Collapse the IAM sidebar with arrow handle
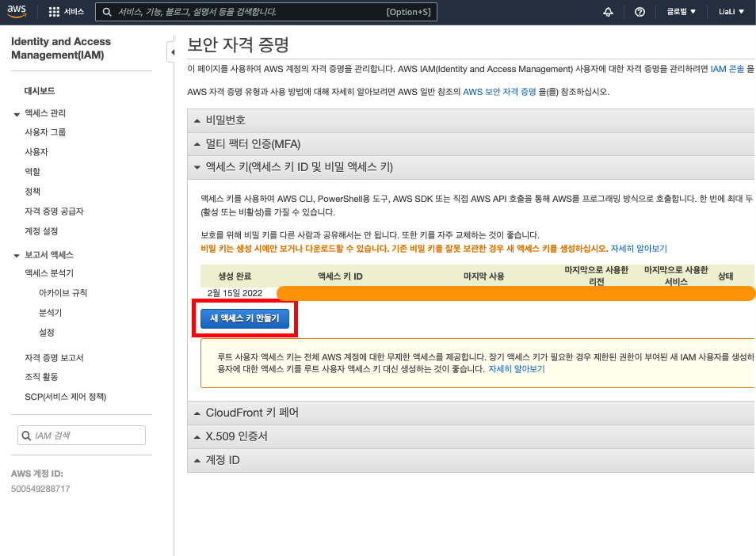The width and height of the screenshot is (756, 556). [171, 51]
